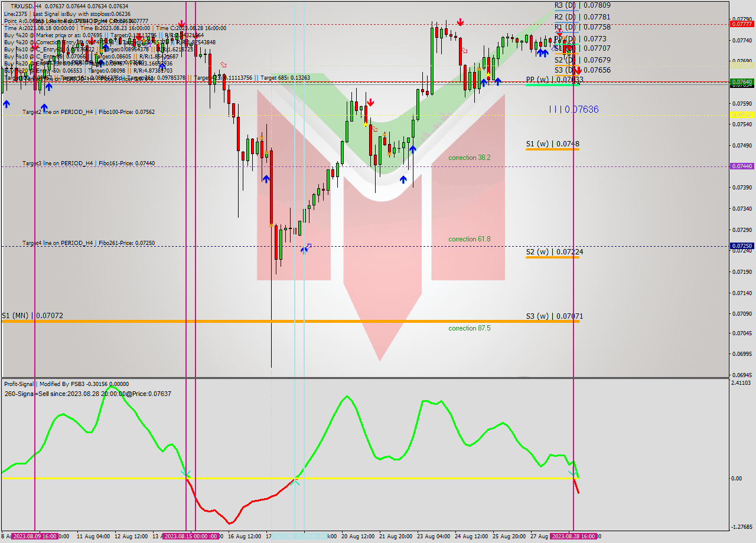Image resolution: width=756 pixels, height=543 pixels.
Task: Click the 'correction 61.8' label
Action: click(x=470, y=239)
